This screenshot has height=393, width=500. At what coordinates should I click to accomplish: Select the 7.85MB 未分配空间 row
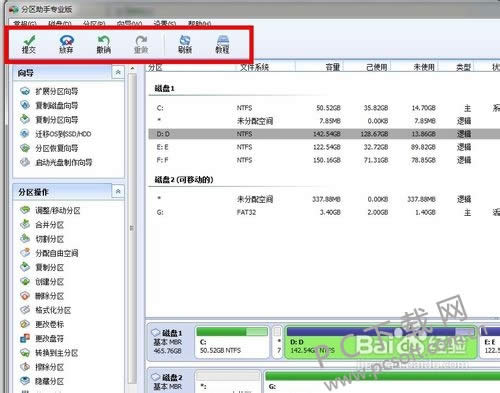click(x=324, y=121)
